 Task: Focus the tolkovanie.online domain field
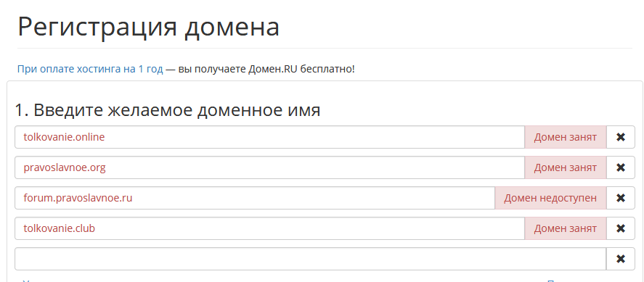269,137
